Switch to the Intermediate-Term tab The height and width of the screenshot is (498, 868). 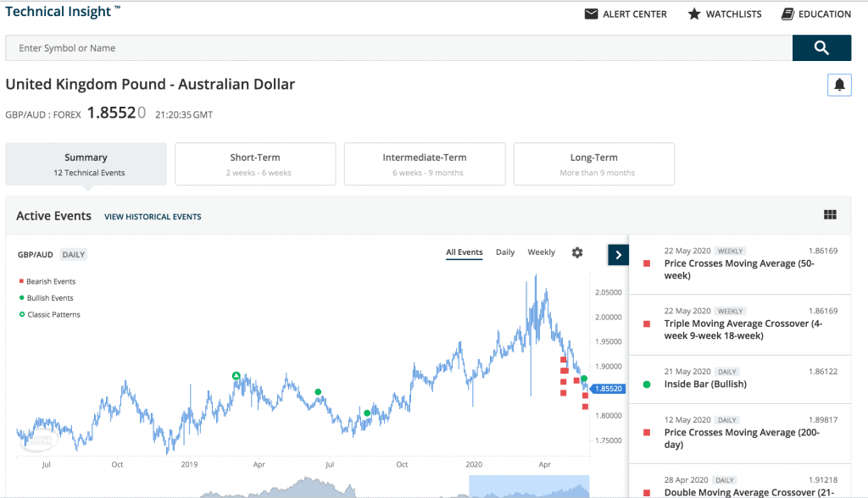click(425, 163)
